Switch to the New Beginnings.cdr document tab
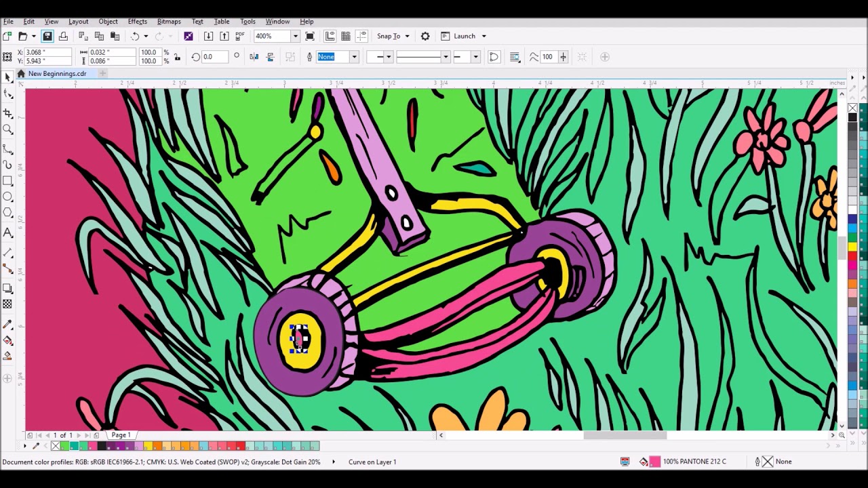868x488 pixels. click(x=57, y=73)
